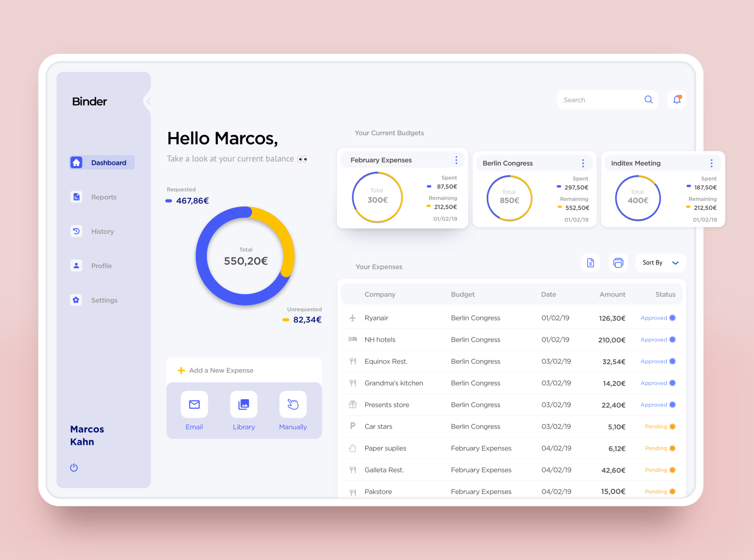754x560 pixels.
Task: Add an expense via the Library option
Action: [x=244, y=404]
